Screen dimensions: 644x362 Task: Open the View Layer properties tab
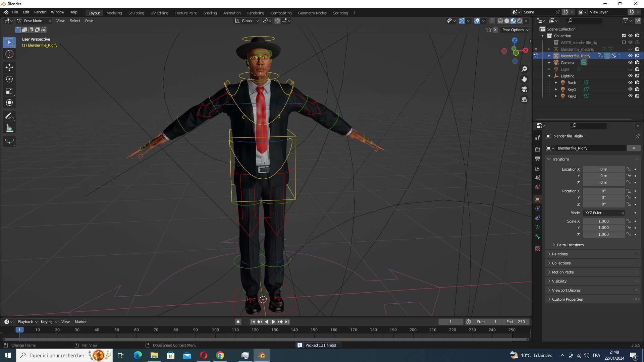pyautogui.click(x=538, y=168)
